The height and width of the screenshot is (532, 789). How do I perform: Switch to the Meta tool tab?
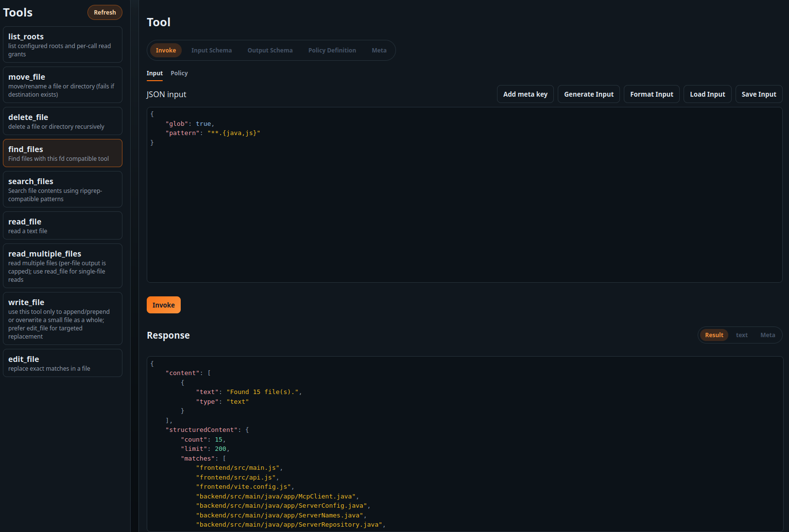pyautogui.click(x=379, y=51)
